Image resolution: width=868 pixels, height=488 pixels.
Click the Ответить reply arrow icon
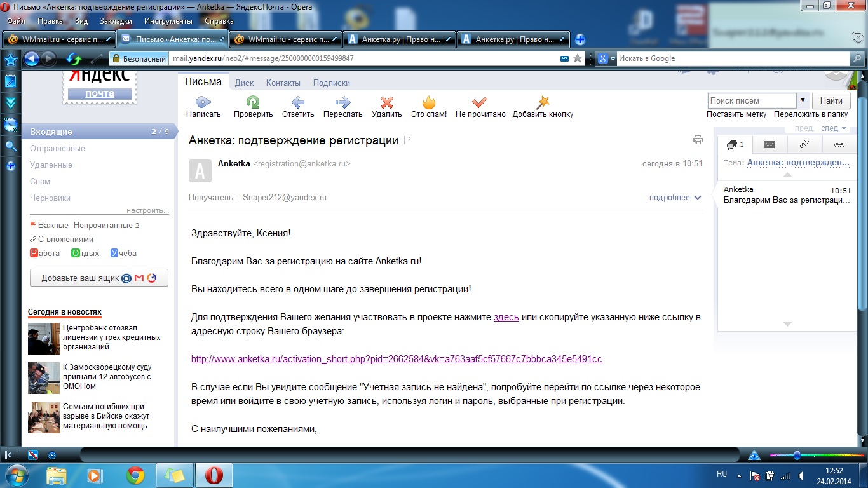click(x=298, y=102)
